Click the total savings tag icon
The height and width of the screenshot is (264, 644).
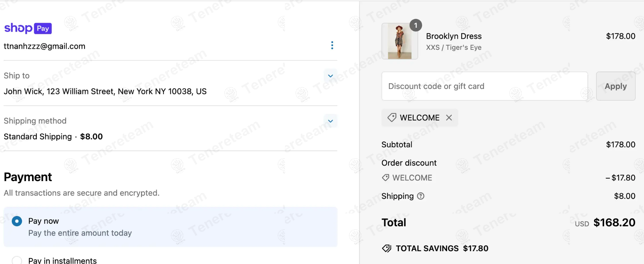386,248
